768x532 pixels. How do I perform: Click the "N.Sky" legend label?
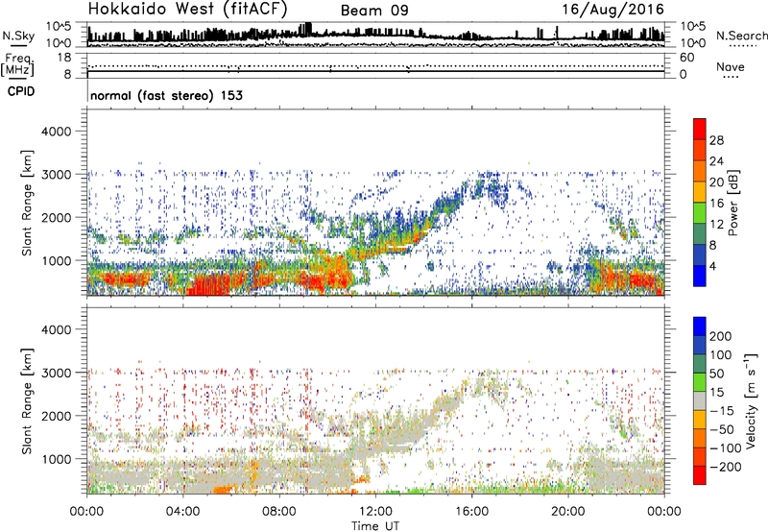(x=18, y=36)
